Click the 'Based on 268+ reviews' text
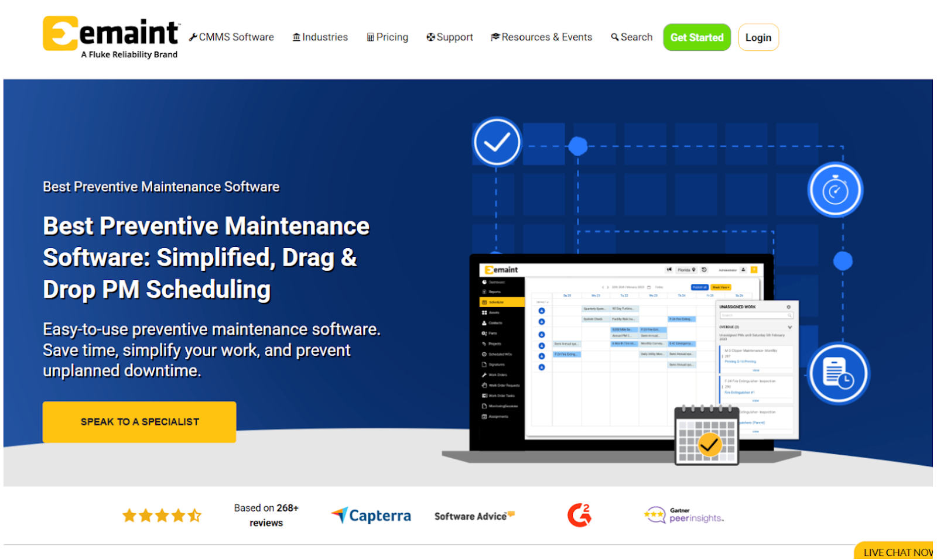The width and height of the screenshot is (937, 560). click(266, 516)
